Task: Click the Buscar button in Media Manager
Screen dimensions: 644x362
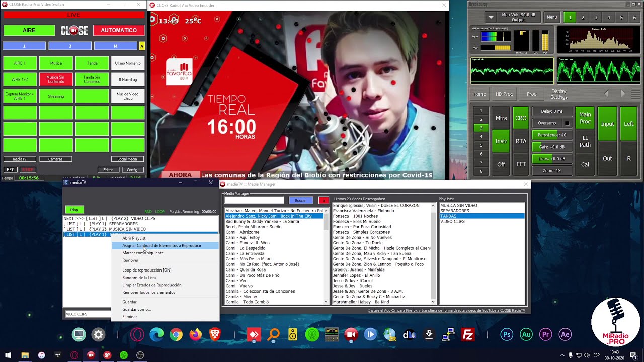Action: coord(300,200)
